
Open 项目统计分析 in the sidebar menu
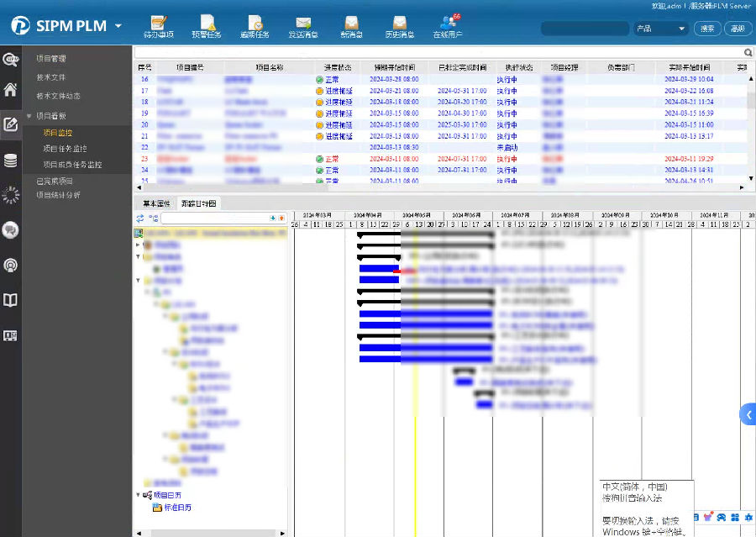(x=58, y=196)
